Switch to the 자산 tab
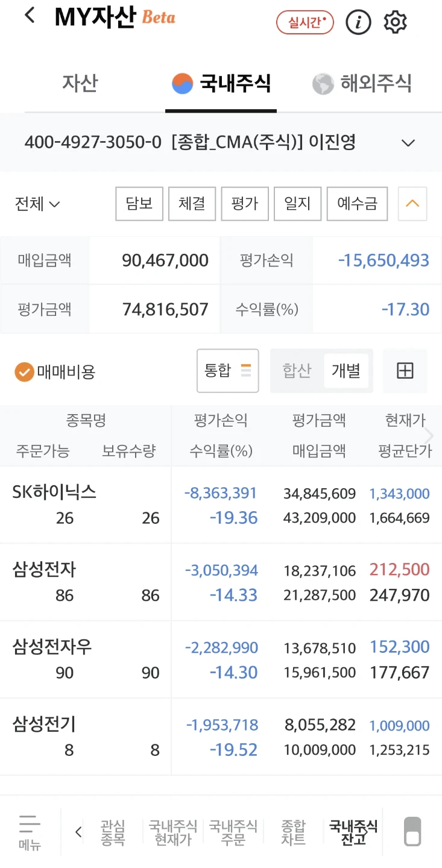The height and width of the screenshot is (868, 442). (x=80, y=83)
